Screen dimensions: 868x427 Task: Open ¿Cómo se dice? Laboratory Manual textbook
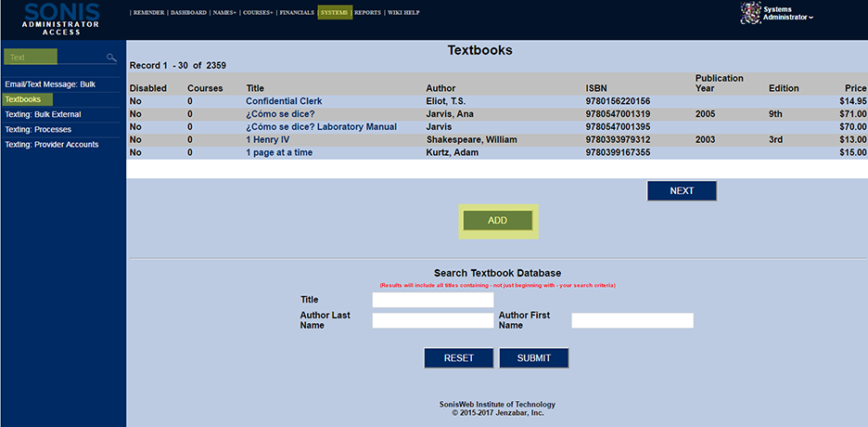click(321, 127)
